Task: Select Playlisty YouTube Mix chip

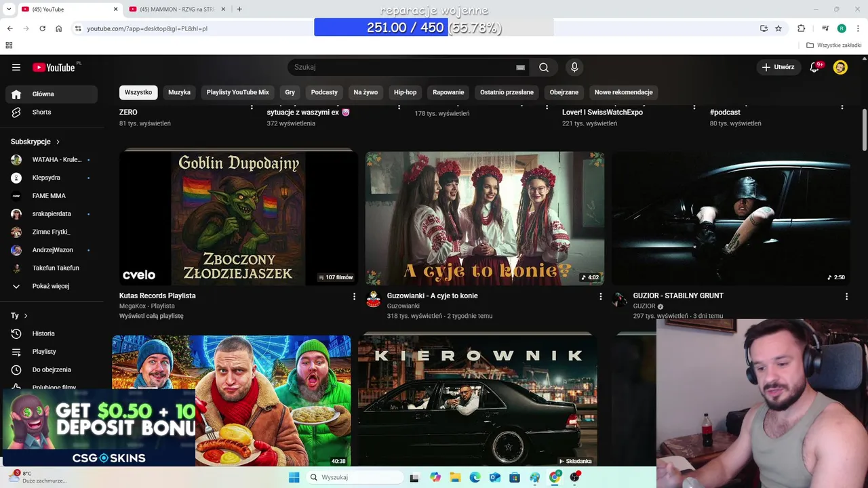Action: click(238, 92)
